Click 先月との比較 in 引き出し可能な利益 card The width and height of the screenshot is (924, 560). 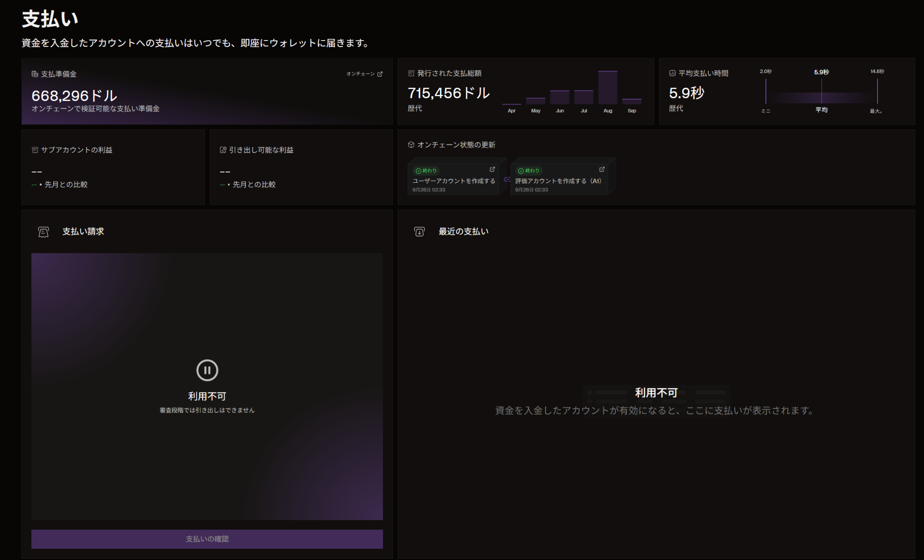[254, 185]
